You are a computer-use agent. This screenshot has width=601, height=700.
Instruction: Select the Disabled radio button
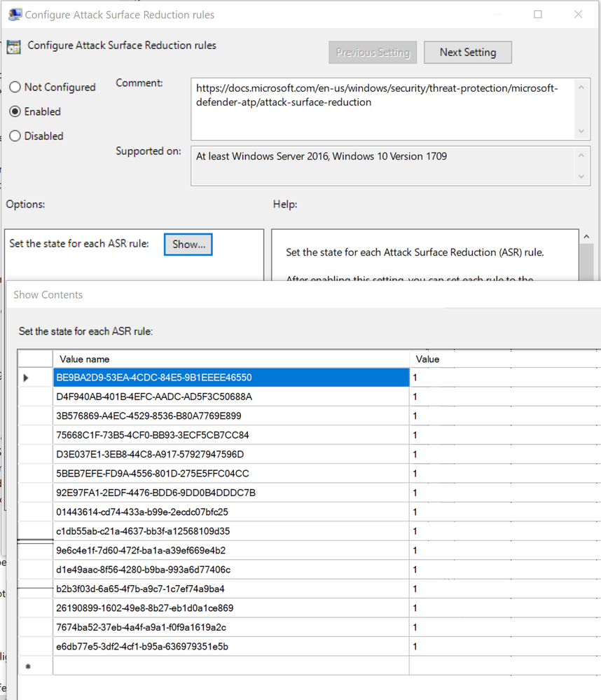coord(15,136)
